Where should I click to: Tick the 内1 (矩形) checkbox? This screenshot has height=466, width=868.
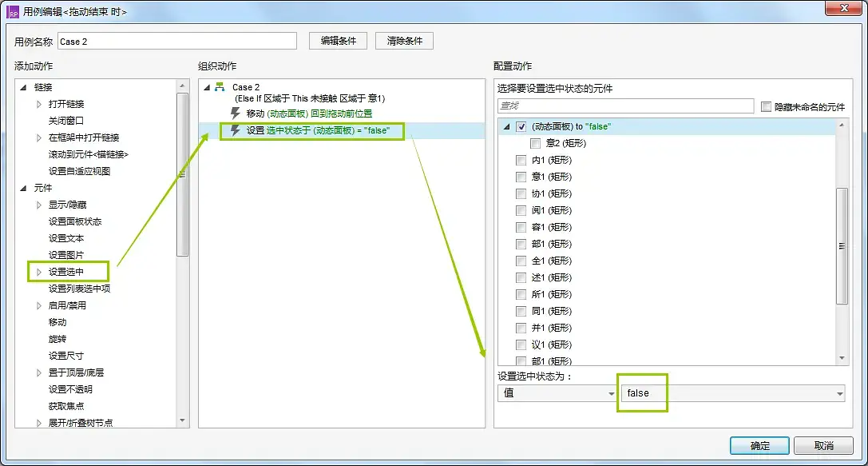coord(521,160)
